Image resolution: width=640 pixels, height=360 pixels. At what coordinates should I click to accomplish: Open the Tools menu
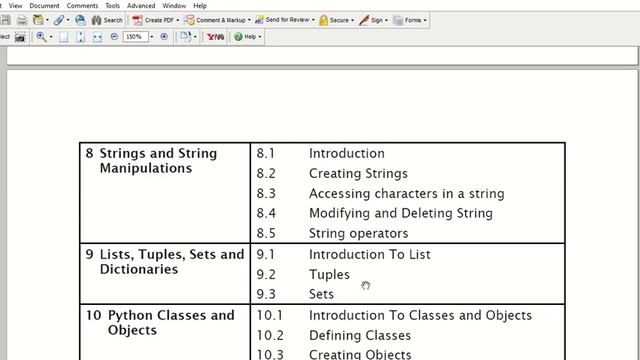[113, 6]
